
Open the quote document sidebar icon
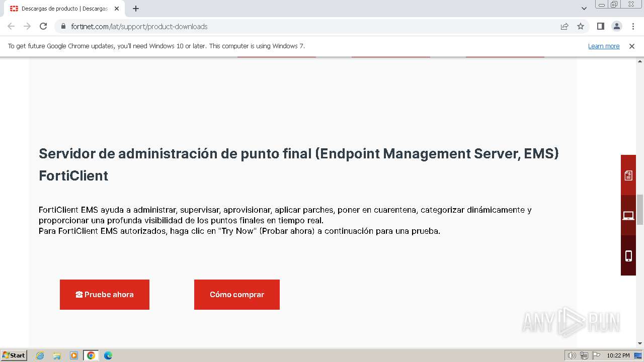click(x=628, y=175)
